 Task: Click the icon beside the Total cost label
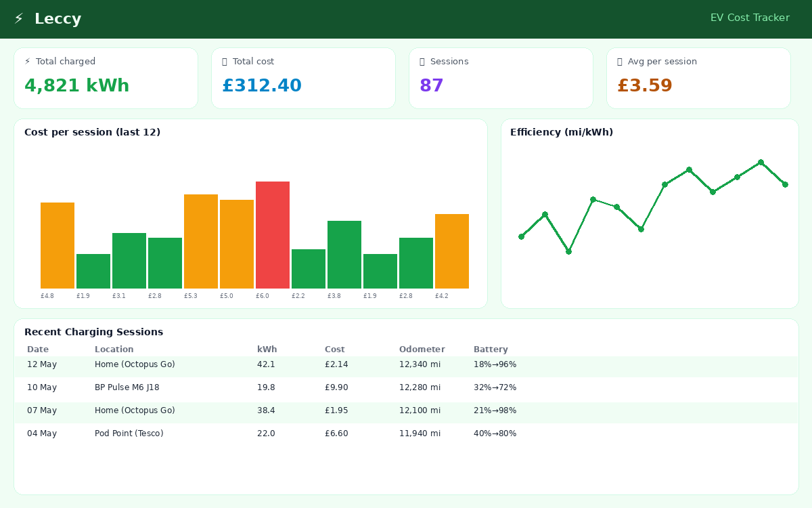coord(225,62)
